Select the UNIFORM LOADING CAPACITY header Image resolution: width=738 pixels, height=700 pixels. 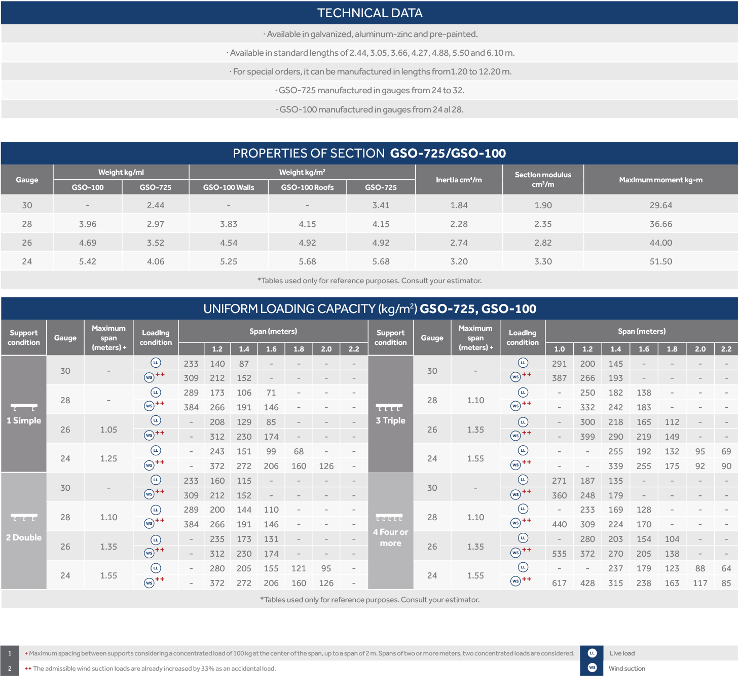(369, 308)
